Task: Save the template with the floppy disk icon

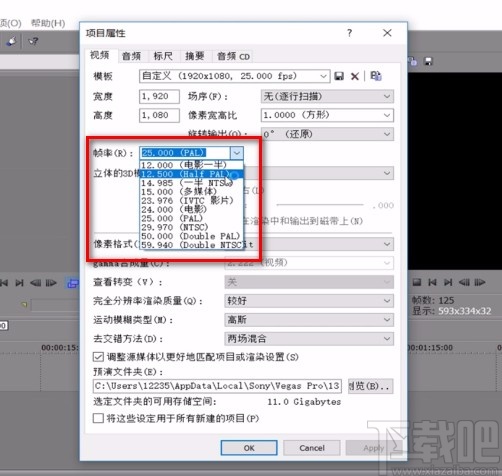Action: tap(339, 76)
